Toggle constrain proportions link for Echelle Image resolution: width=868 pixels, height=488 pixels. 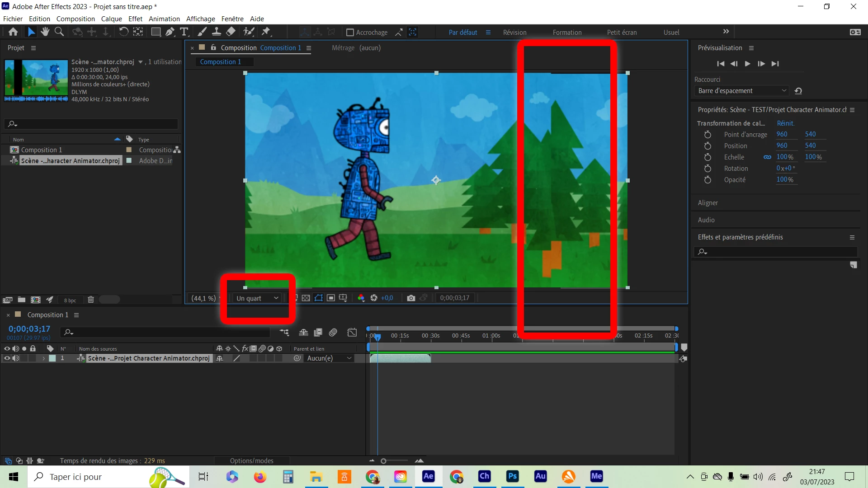pyautogui.click(x=767, y=157)
